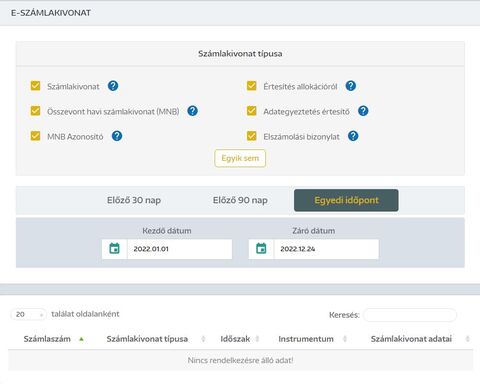Screen dimensions: 480x384
Task: Open help for Értesítés allokációról
Action: click(x=351, y=86)
